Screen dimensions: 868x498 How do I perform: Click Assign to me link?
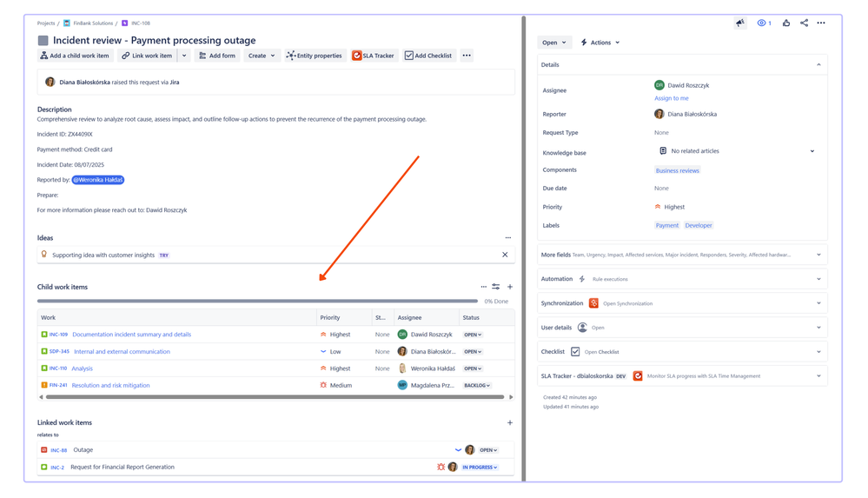pyautogui.click(x=672, y=98)
